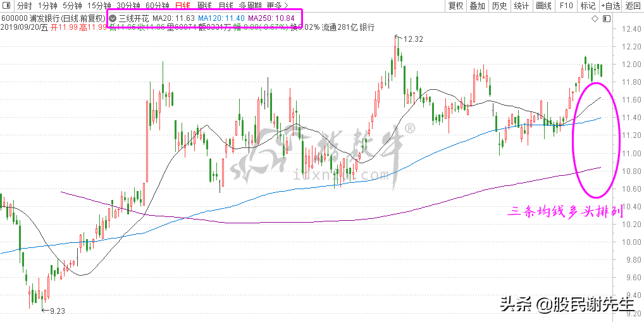Select the 15分钟 period tab
Screen dimensions: 644x322
click(x=99, y=6)
